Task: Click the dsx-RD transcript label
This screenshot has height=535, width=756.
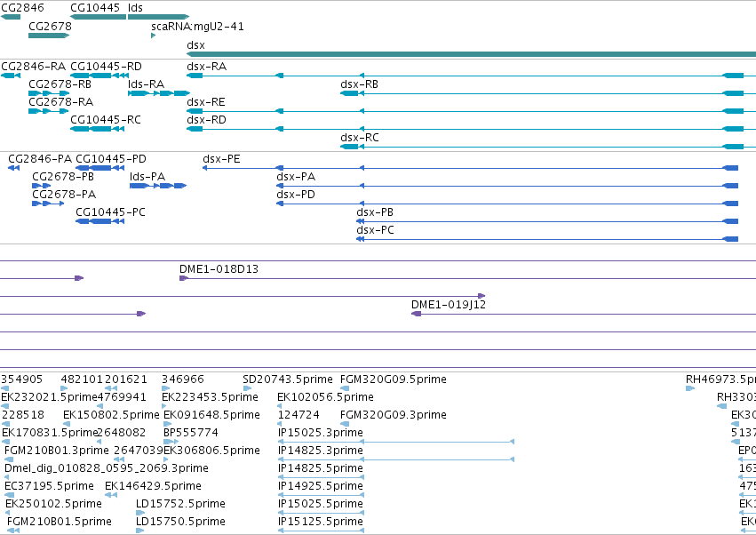Action: point(206,120)
